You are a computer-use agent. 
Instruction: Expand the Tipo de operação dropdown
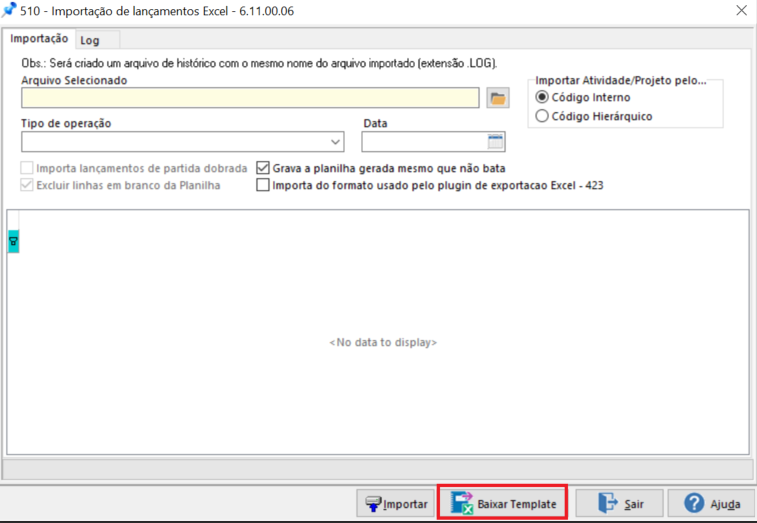[x=335, y=142]
